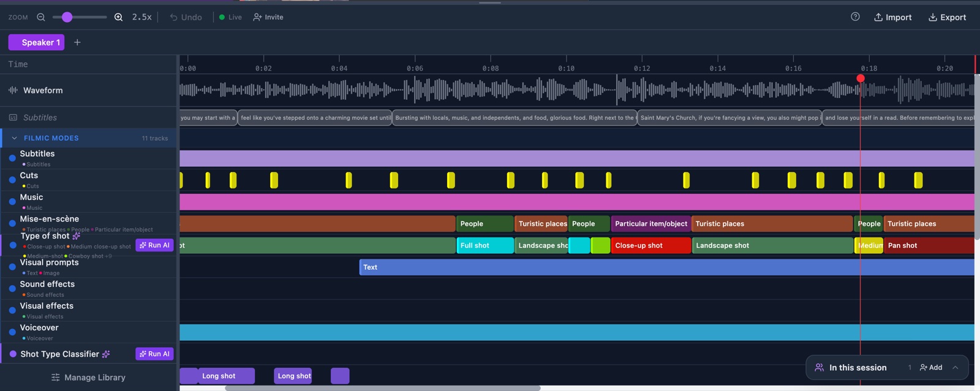980x391 pixels.
Task: Click the vertical timeline scrollbar
Action: (977, 156)
